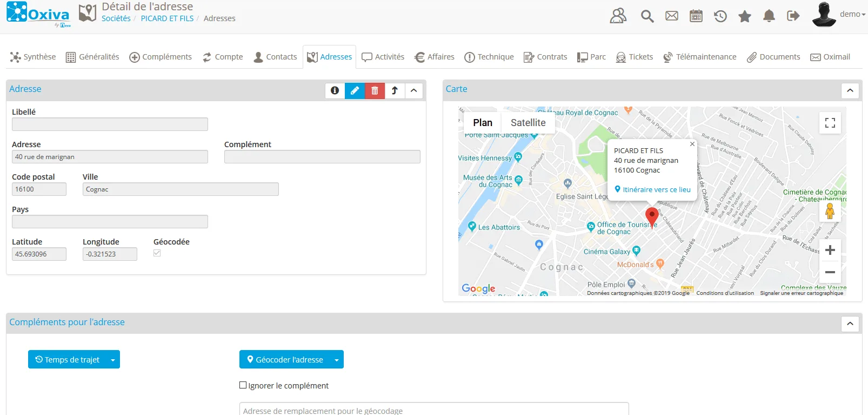Viewport: 868px width, 415px height.
Task: Switch map to Satellite view
Action: 528,123
